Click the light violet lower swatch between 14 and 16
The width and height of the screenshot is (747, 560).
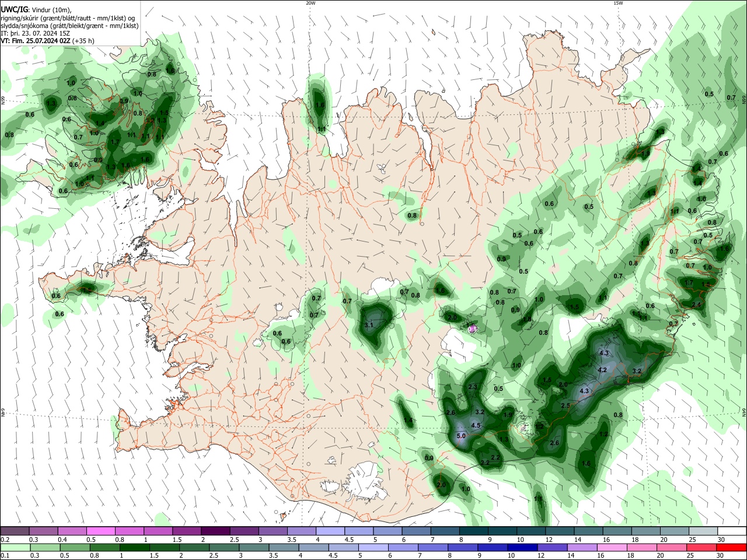583,547
